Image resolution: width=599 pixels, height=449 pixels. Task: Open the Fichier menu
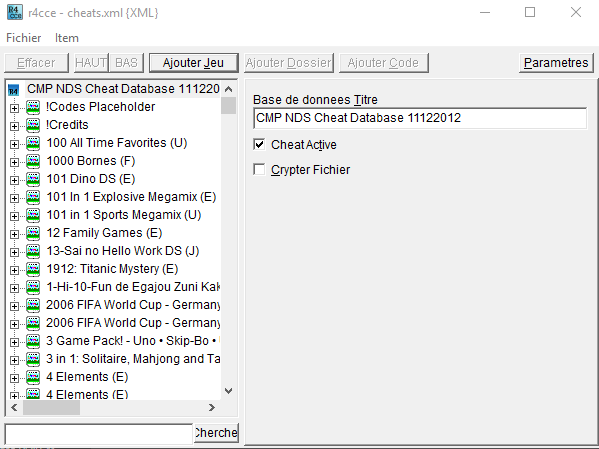point(24,38)
